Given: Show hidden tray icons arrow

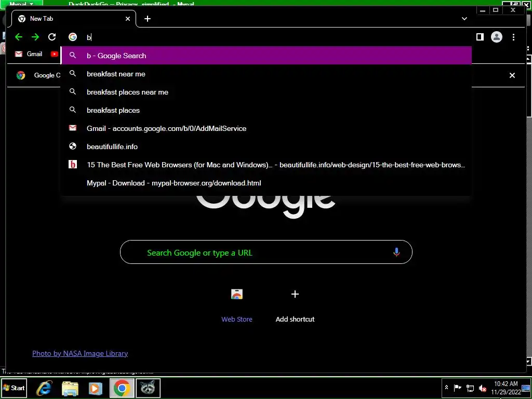Looking at the screenshot, I should pyautogui.click(x=446, y=388).
